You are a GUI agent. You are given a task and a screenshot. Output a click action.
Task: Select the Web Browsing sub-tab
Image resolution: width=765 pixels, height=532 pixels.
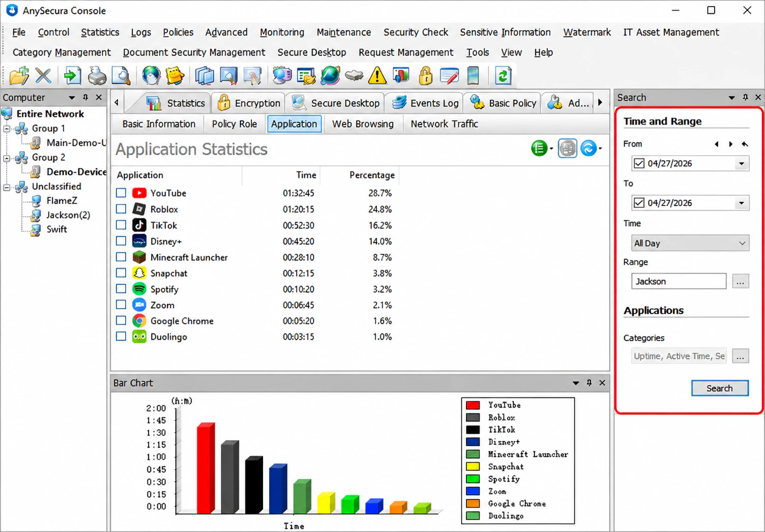coord(363,124)
